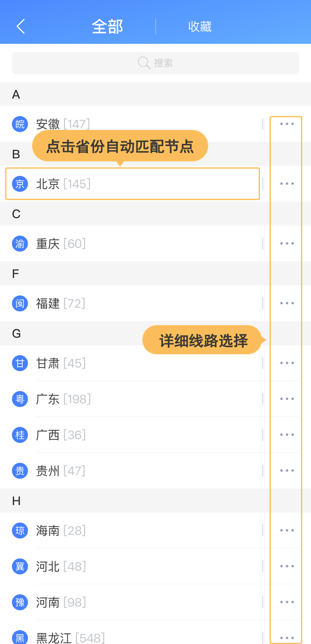Switch to the 收藏 tab
Viewport: 311px width, 644px height.
200,27
